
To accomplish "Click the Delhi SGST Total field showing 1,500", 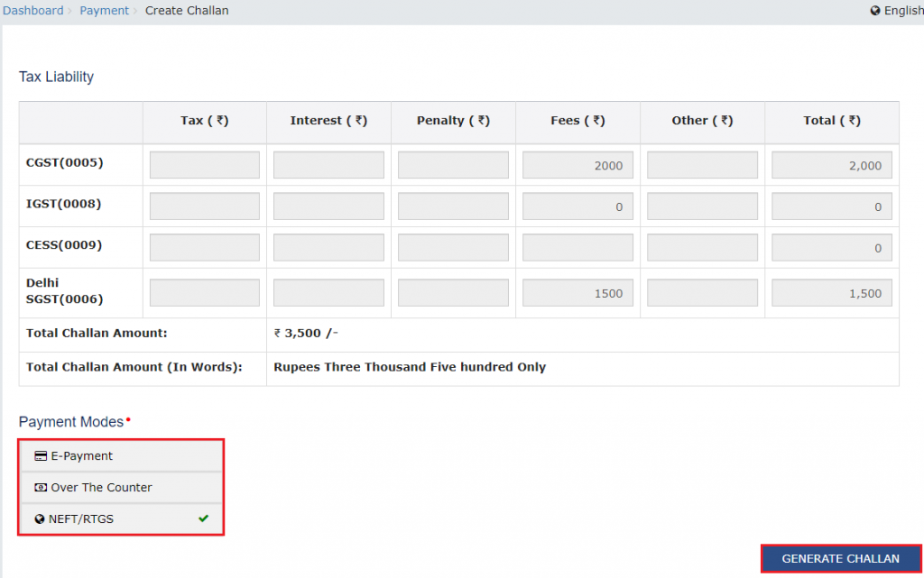I will pyautogui.click(x=832, y=292).
